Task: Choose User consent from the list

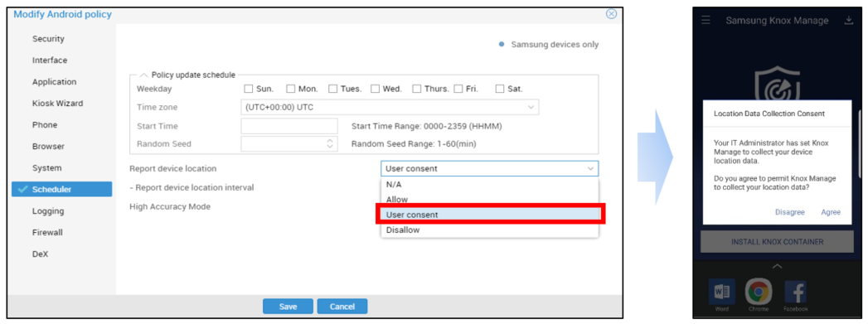Action: coord(489,215)
